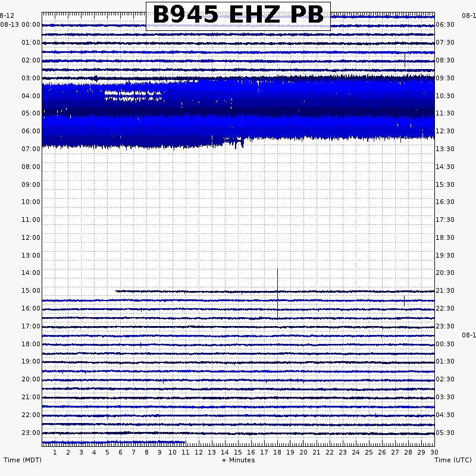Pick minute 15 on the bottom axis
This screenshot has width=476, height=476.
click(237, 452)
